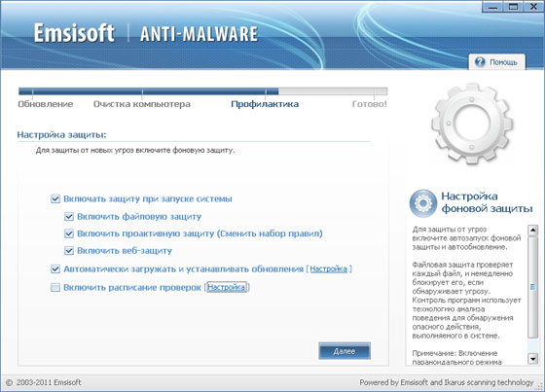
Task: Click the blue background protection settings icon
Action: tap(423, 203)
